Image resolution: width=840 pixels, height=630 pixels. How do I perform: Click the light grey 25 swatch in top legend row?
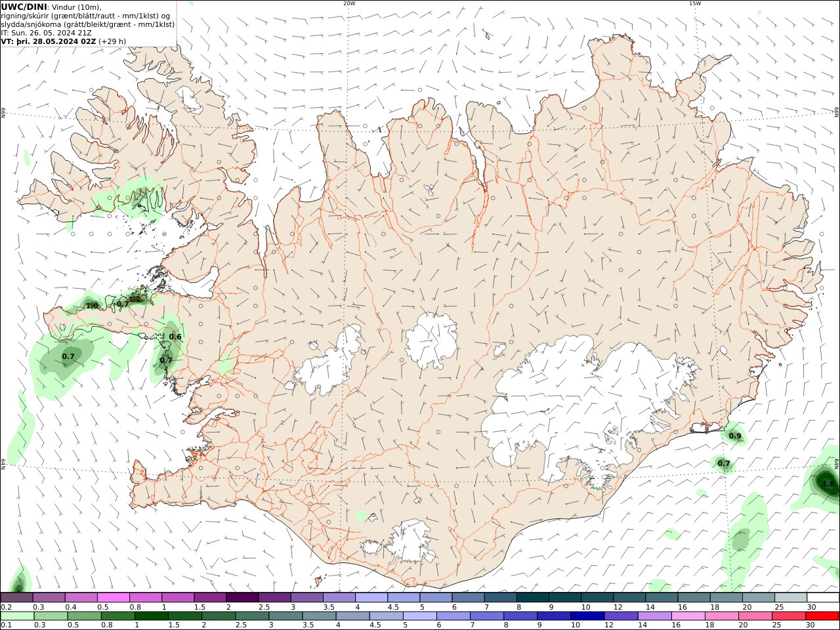[791, 598]
